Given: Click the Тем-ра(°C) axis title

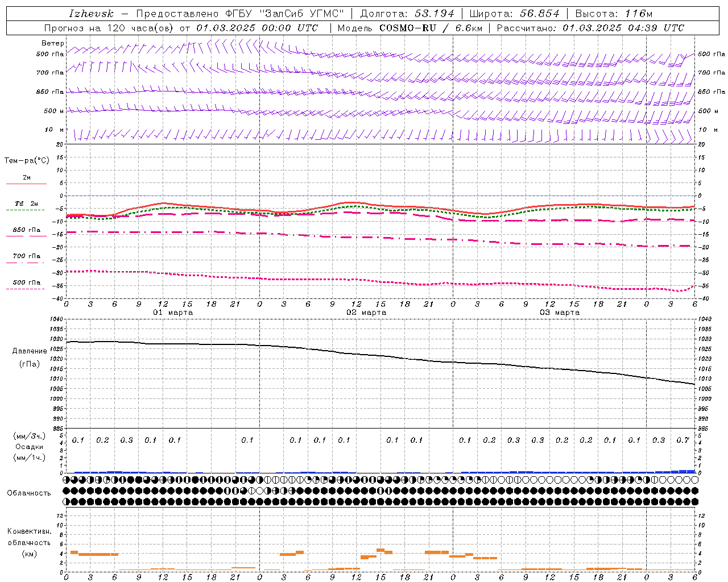Looking at the screenshot, I should coord(27,161).
